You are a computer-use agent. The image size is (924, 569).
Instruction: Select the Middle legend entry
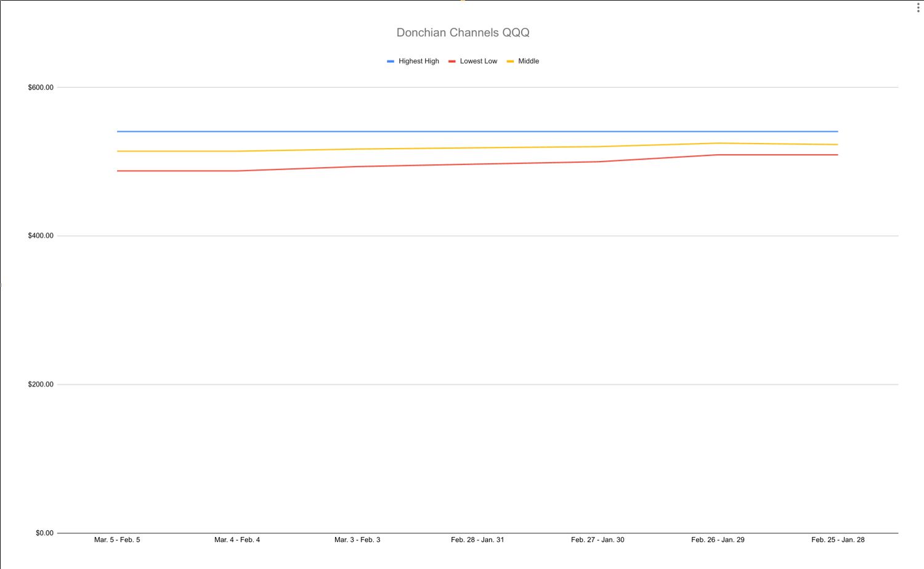pyautogui.click(x=522, y=61)
